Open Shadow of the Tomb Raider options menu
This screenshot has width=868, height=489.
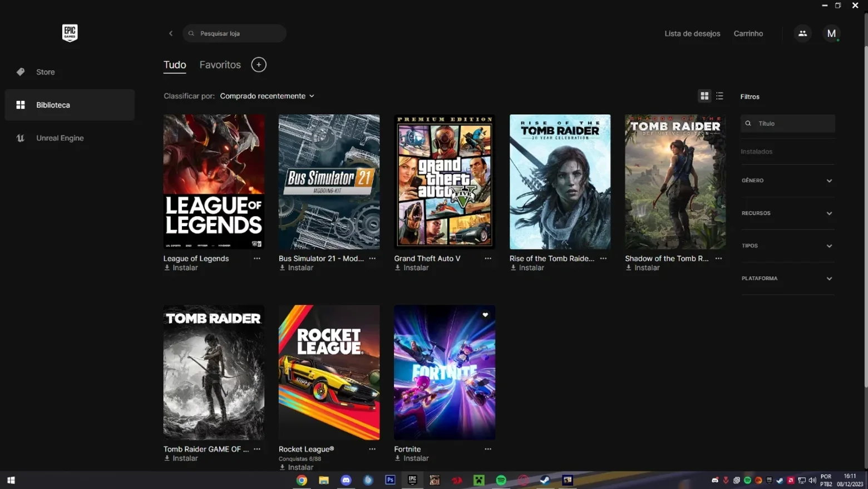pos(719,258)
